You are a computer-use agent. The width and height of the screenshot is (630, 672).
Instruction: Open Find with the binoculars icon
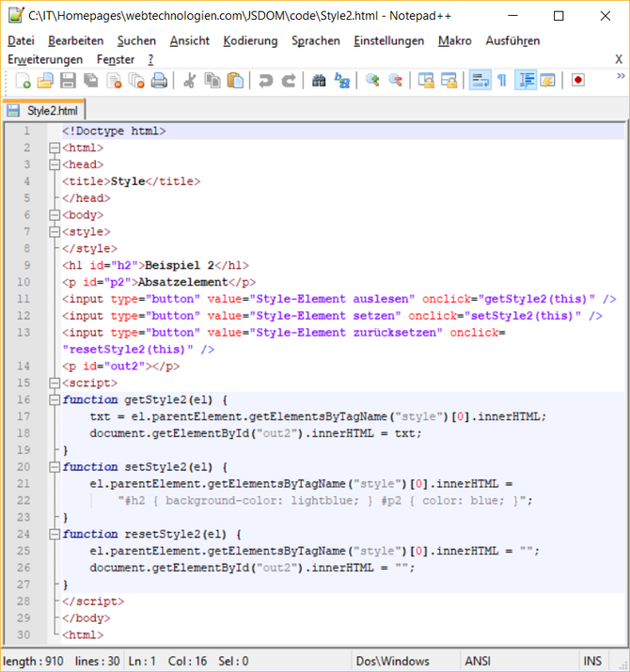pos(319,80)
